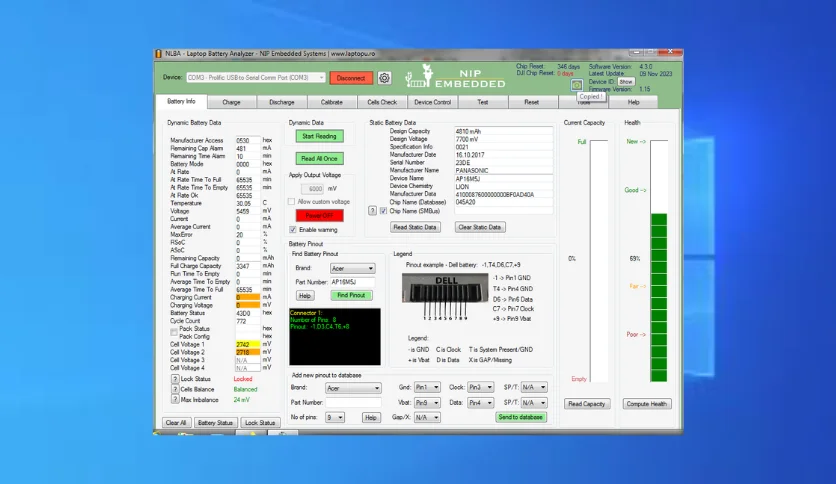
Task: Open the Gnd pin dropdown
Action: coord(427,388)
